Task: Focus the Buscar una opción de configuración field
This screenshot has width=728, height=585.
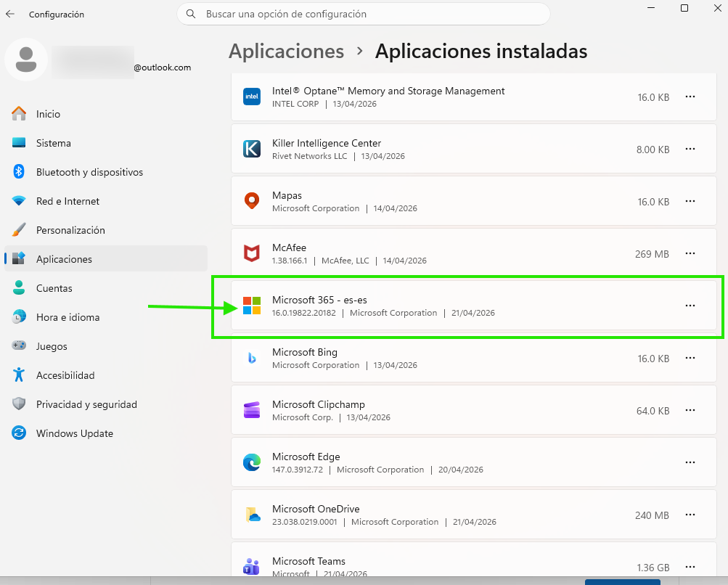Action: coord(364,14)
